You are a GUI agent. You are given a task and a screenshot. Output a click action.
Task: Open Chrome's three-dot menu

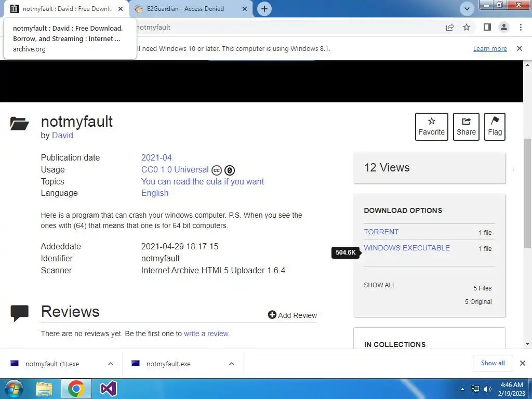[521, 27]
